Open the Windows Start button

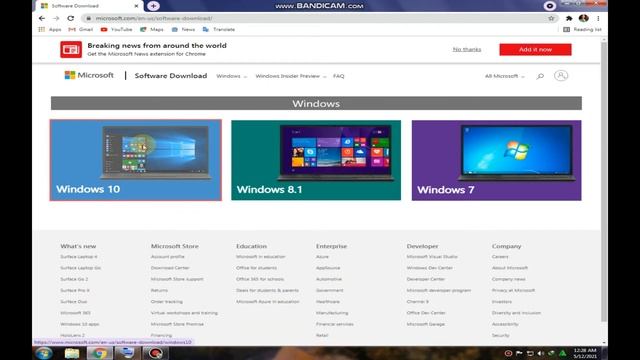point(44,353)
